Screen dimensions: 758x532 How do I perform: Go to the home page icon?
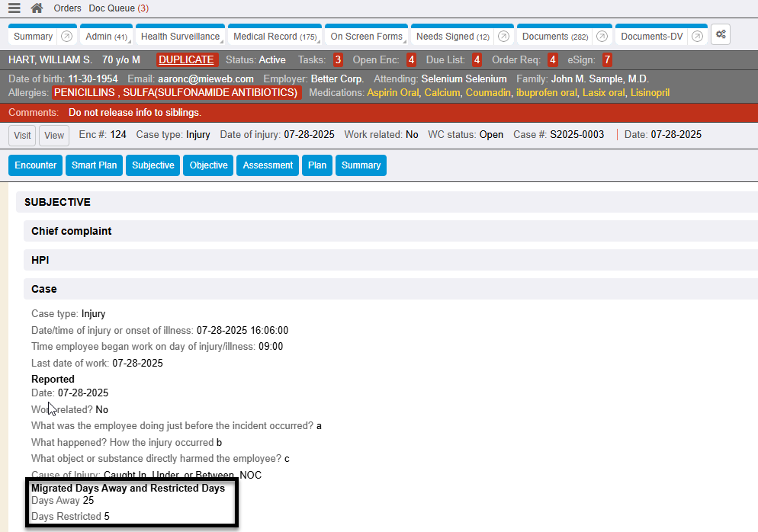(x=37, y=8)
